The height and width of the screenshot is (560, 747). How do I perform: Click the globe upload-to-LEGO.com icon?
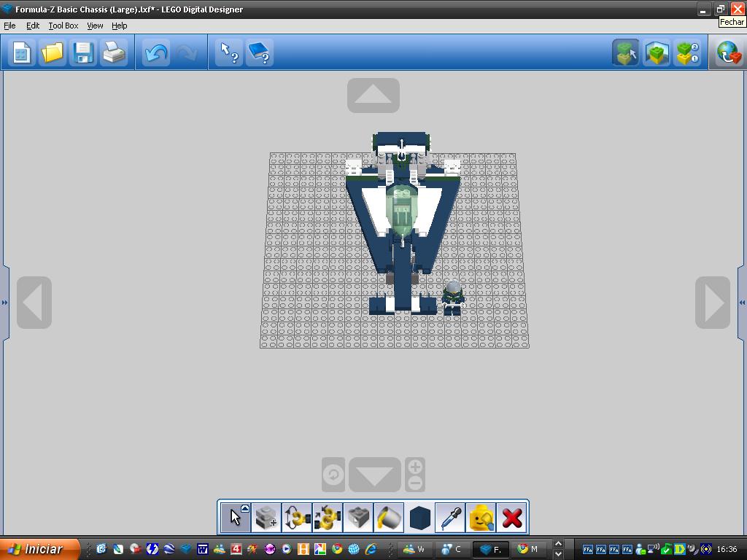pos(729,52)
